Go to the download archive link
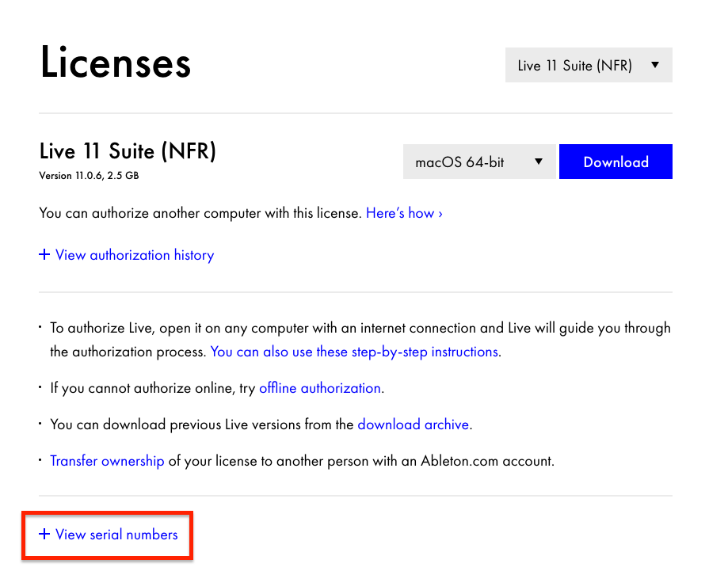728x571 pixels. coord(413,424)
